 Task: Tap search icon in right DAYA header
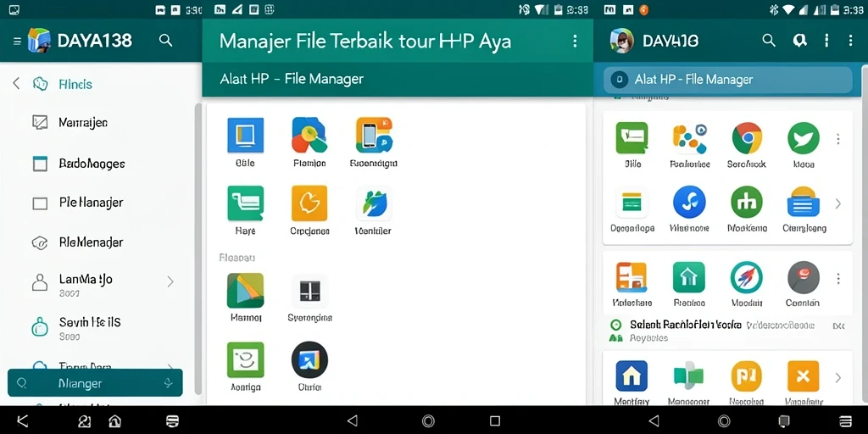point(768,41)
